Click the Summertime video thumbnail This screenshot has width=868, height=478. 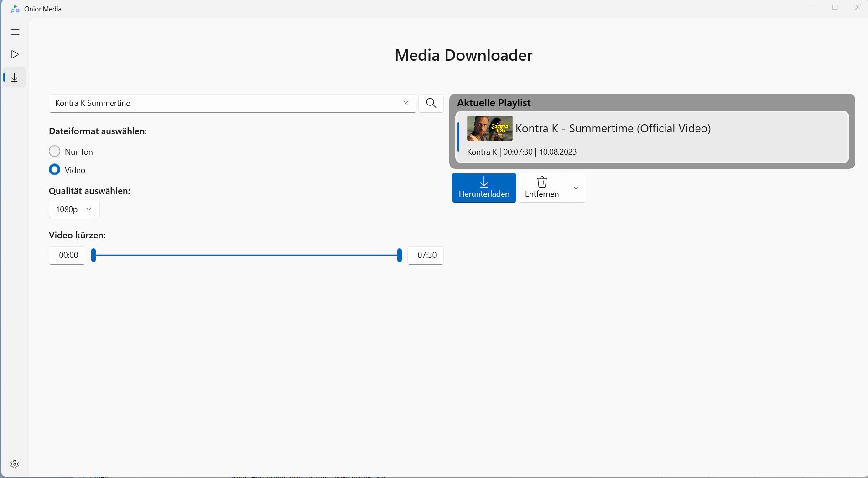pos(490,128)
